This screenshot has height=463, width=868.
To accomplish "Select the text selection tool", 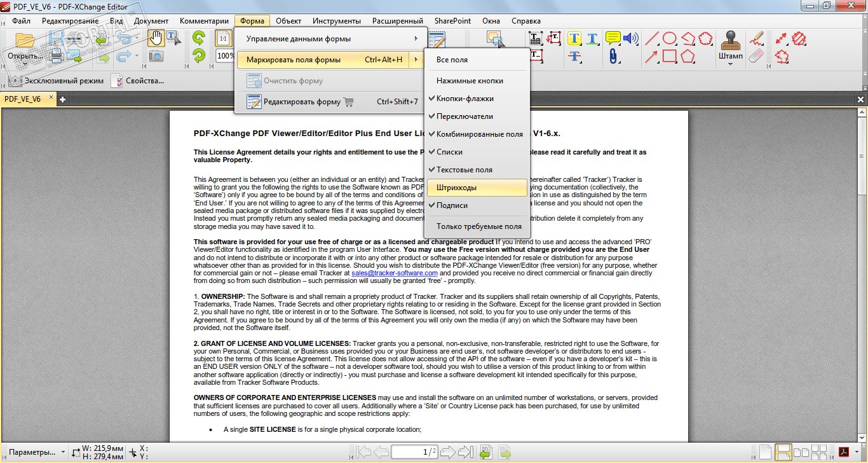I will click(173, 38).
